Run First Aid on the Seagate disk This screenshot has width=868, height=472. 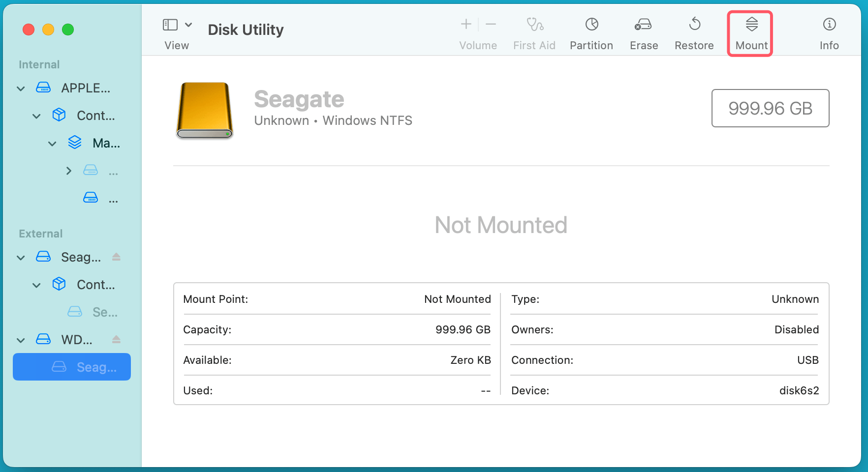(x=534, y=31)
